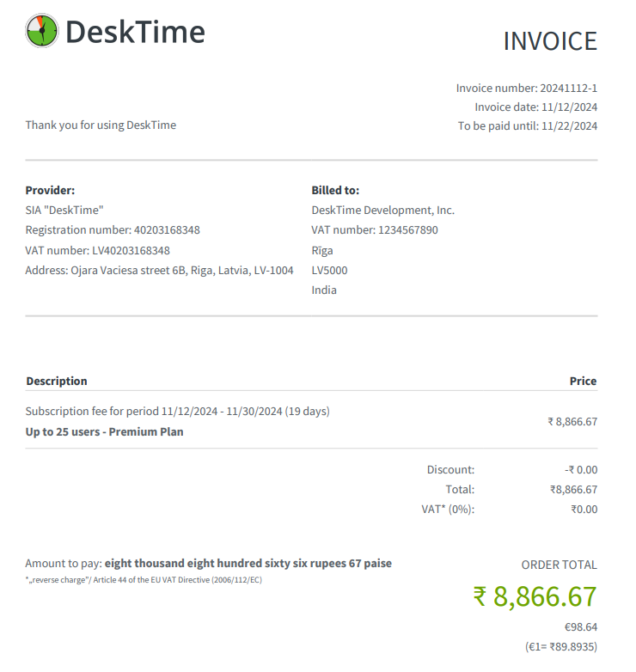Click the invoice date 11/12/2024 line
Viewport: 636px width, 672px height.
click(x=535, y=107)
